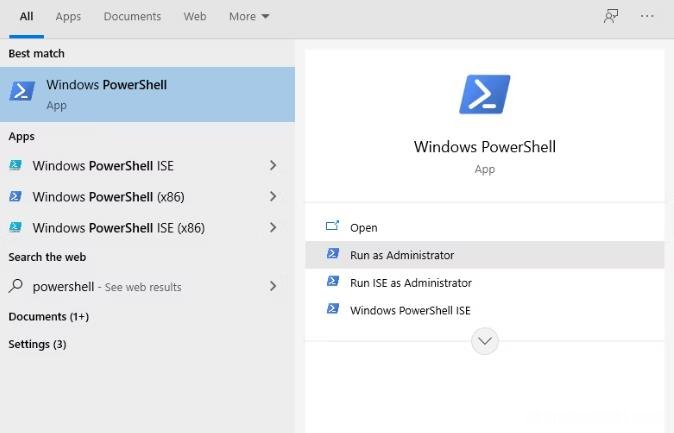Choose Open in the actions list

point(484,227)
